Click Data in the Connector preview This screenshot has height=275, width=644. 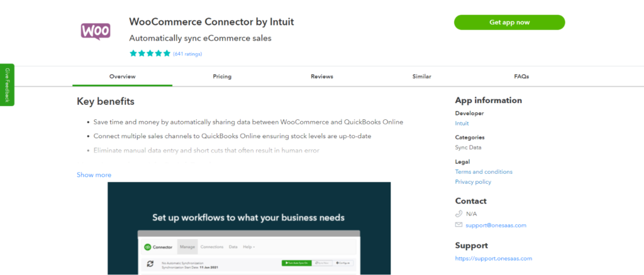pyautogui.click(x=233, y=247)
